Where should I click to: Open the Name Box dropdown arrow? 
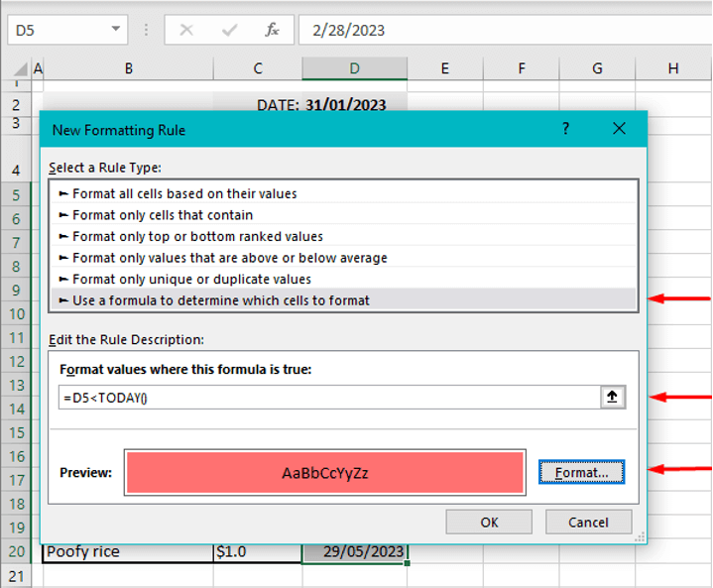coord(117,30)
